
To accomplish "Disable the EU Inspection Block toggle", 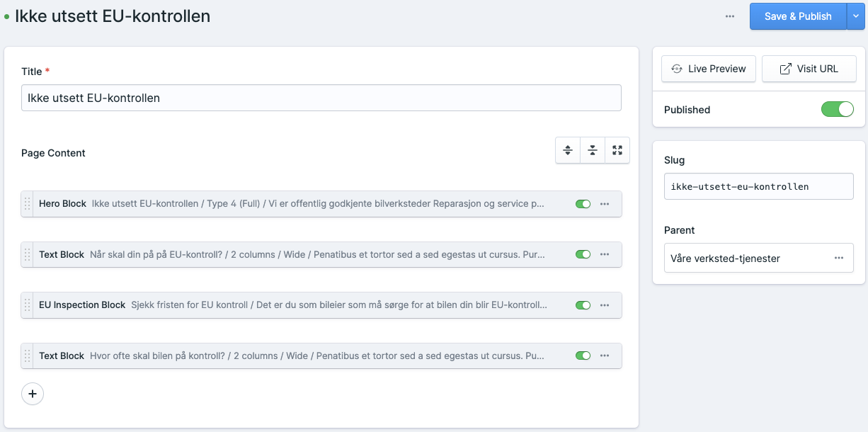I will tap(583, 305).
